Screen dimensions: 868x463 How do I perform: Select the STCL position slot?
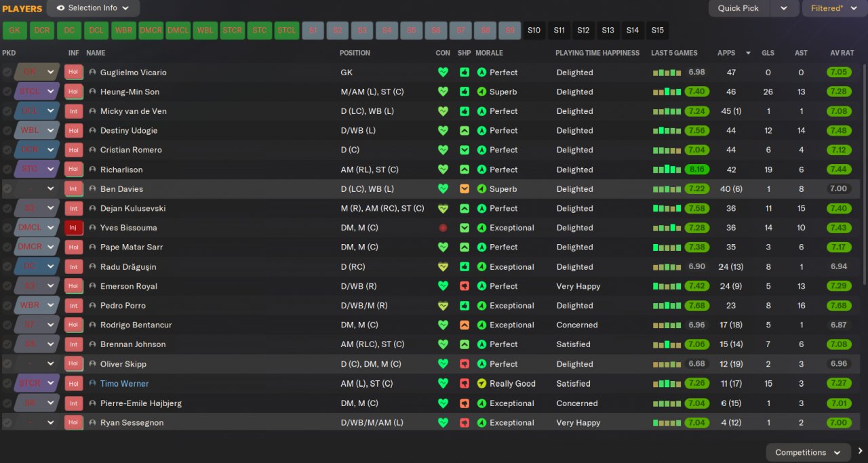(x=286, y=31)
